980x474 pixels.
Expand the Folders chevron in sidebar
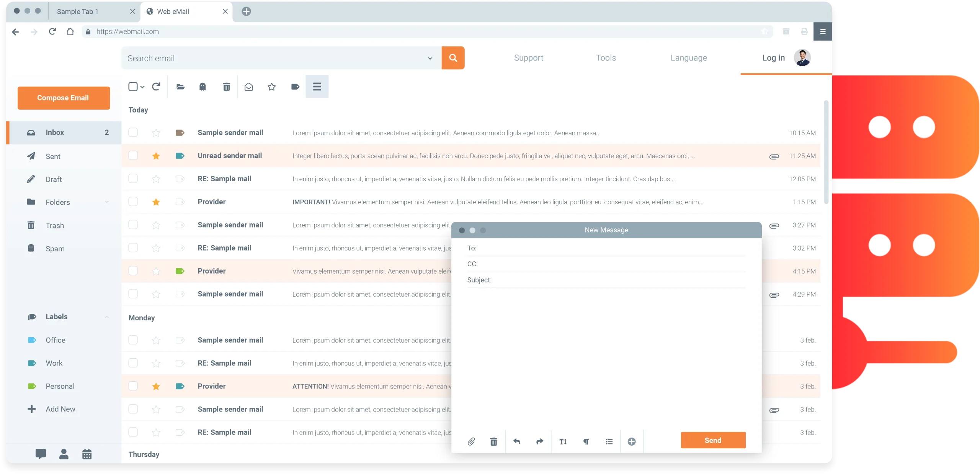click(x=107, y=202)
